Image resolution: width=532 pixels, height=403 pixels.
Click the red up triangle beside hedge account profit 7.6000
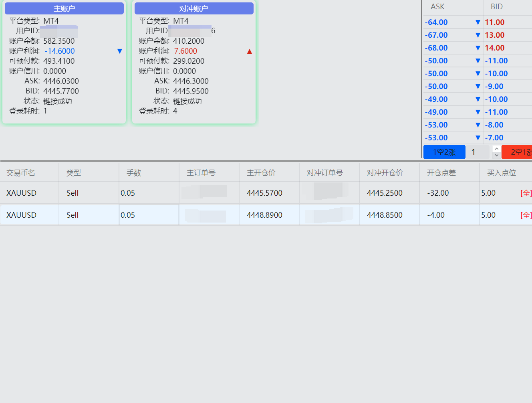(x=249, y=51)
